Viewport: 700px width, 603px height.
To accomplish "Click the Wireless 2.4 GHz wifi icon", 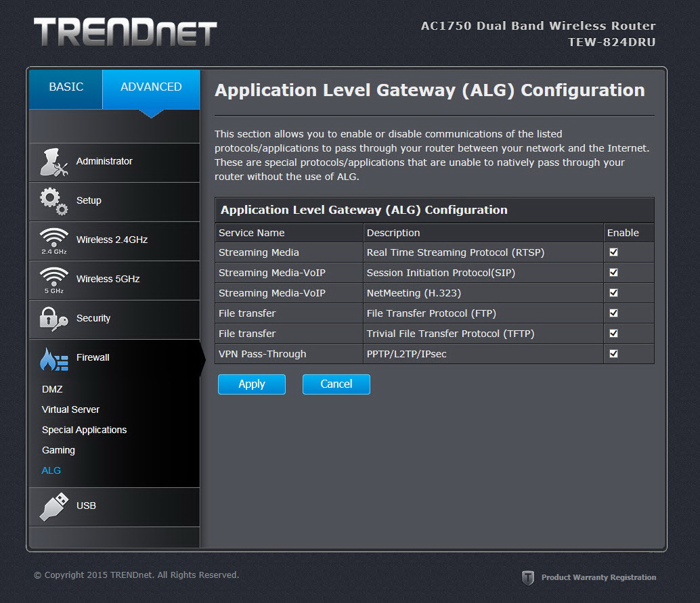I will 54,241.
